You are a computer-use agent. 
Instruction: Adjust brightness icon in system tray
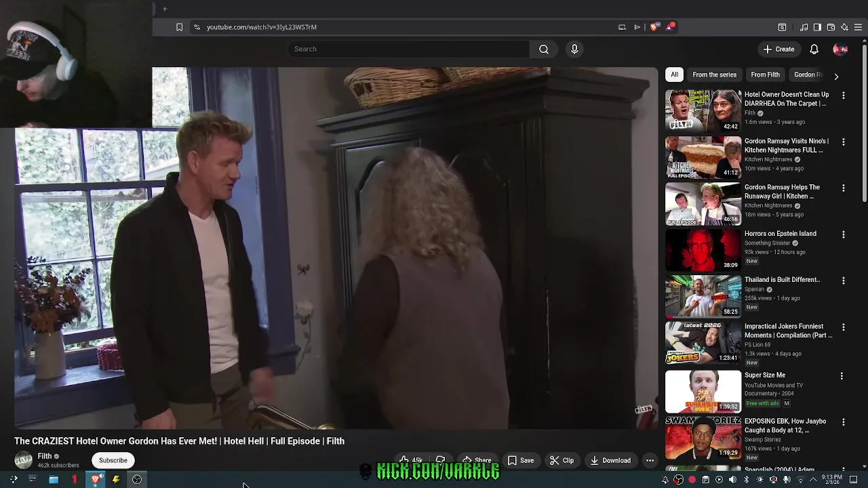pos(759,480)
